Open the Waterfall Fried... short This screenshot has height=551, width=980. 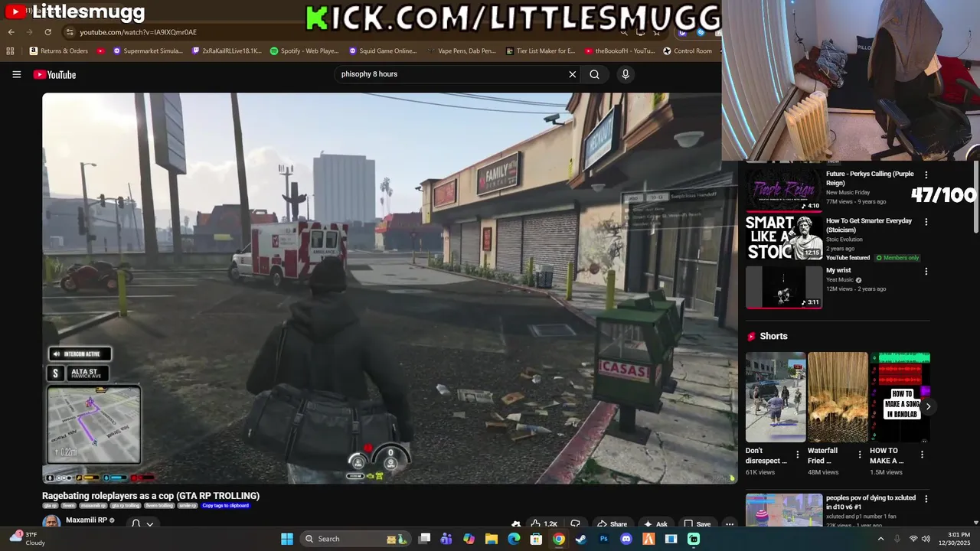(838, 397)
